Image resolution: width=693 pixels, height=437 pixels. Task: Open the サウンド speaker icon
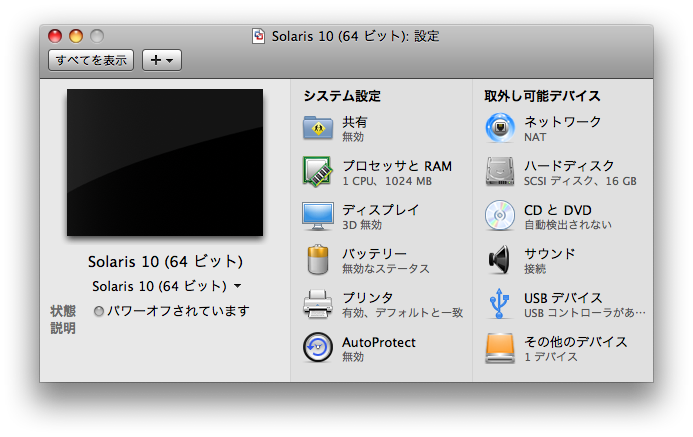[x=500, y=259]
